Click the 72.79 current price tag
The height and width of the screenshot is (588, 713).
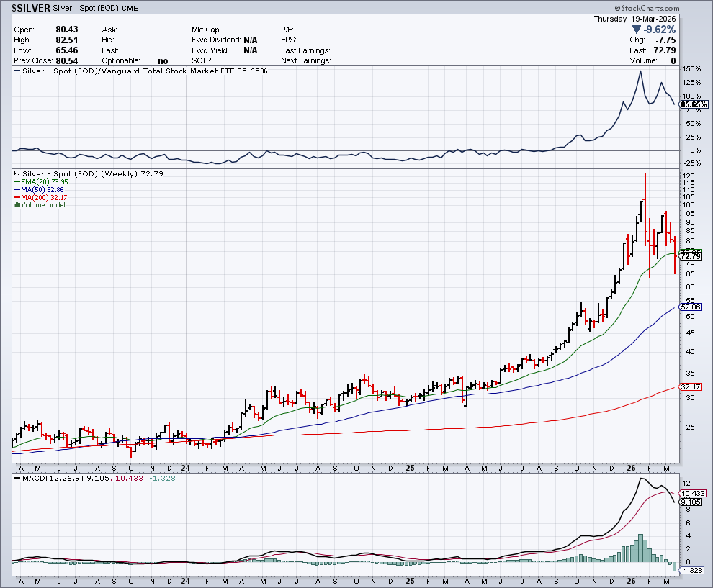(x=690, y=256)
